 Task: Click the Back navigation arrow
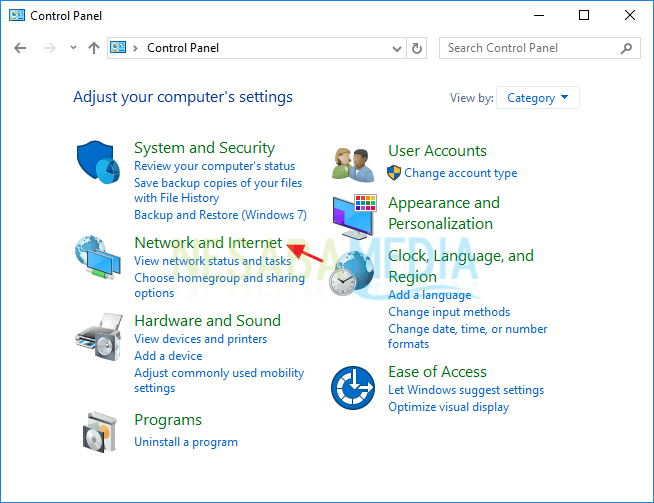click(x=21, y=48)
